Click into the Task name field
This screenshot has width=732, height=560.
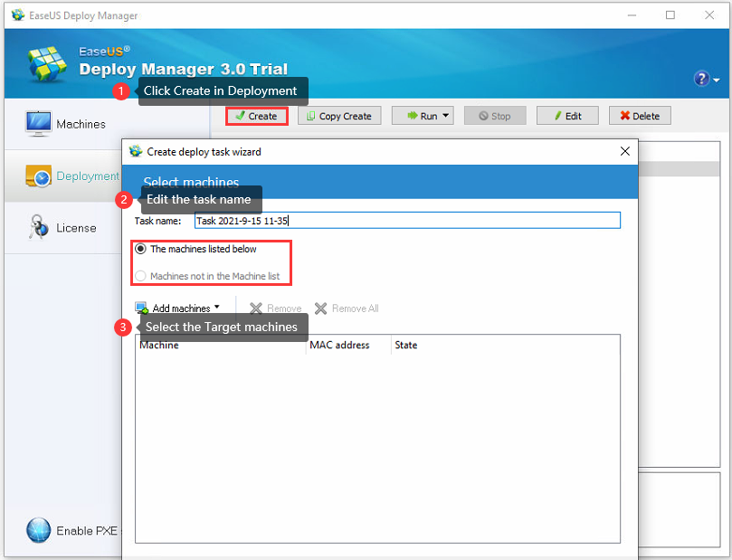click(407, 220)
